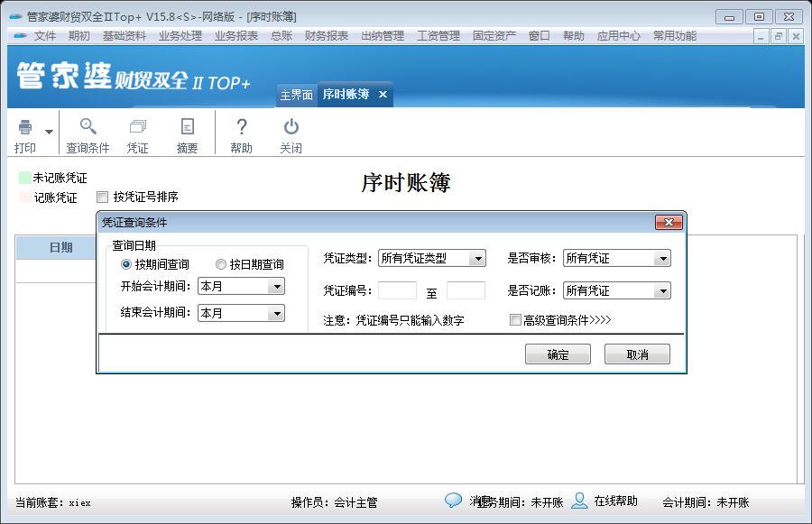Click the 确定 confirm button
812x524 pixels.
point(558,354)
